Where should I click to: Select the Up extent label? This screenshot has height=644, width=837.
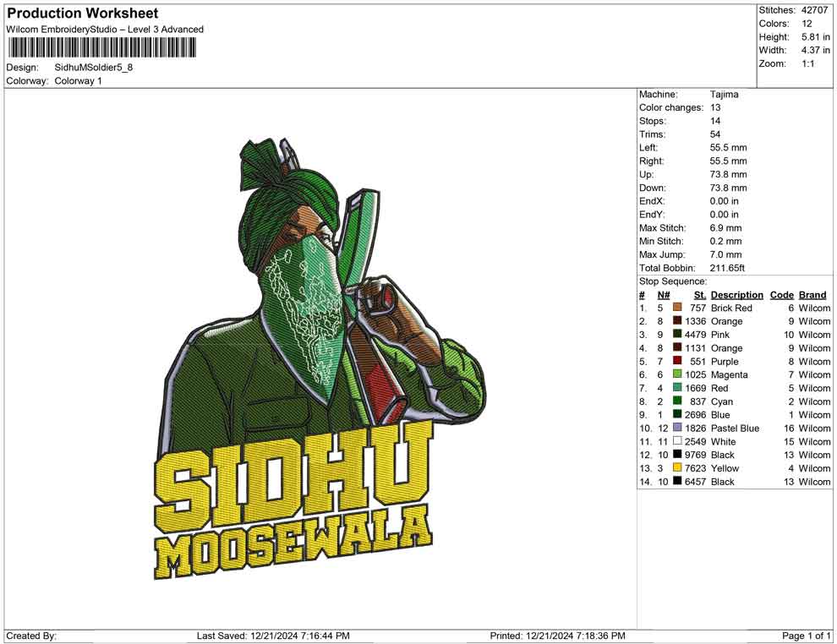646,174
